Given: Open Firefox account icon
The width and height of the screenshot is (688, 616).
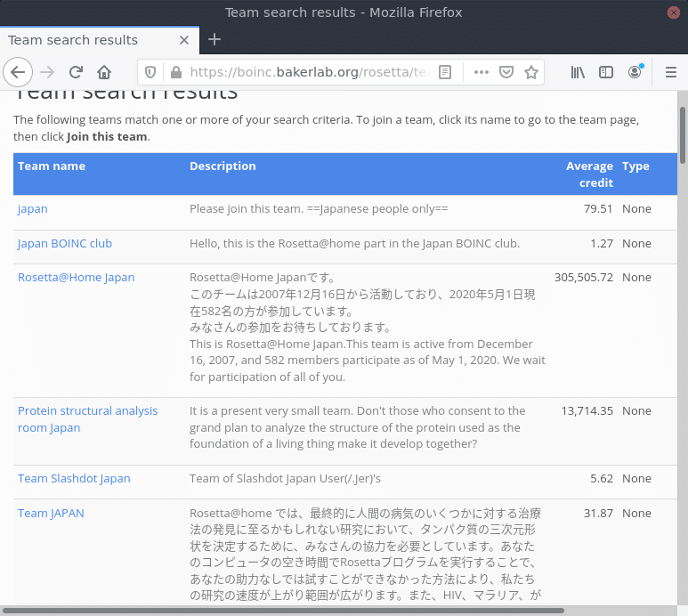Looking at the screenshot, I should click(635, 72).
